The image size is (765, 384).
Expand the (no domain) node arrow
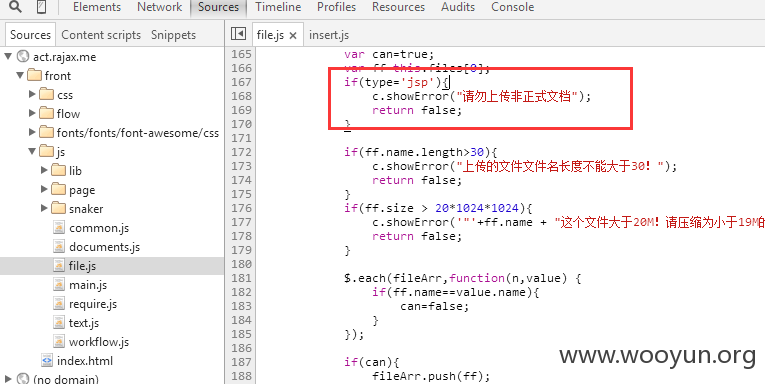point(8,379)
